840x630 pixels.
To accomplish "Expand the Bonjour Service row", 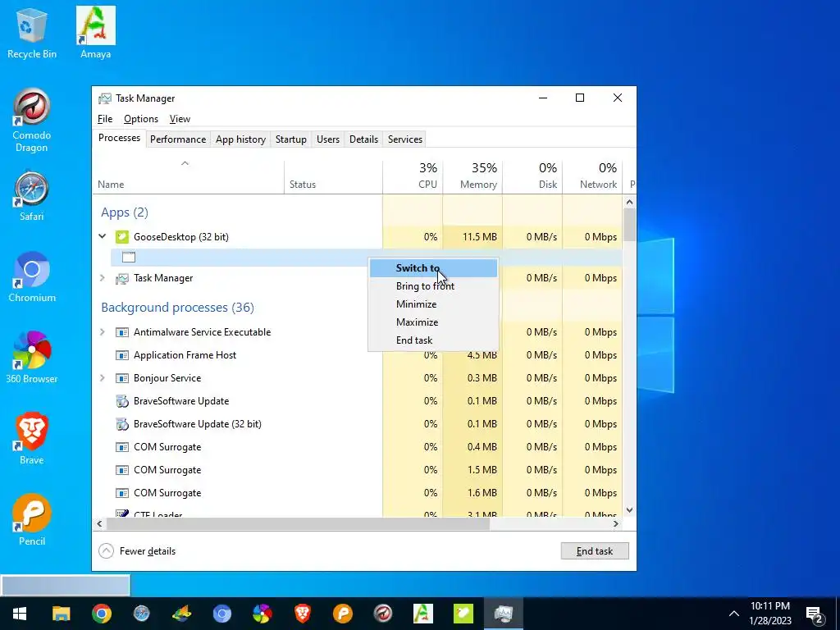I will [103, 378].
